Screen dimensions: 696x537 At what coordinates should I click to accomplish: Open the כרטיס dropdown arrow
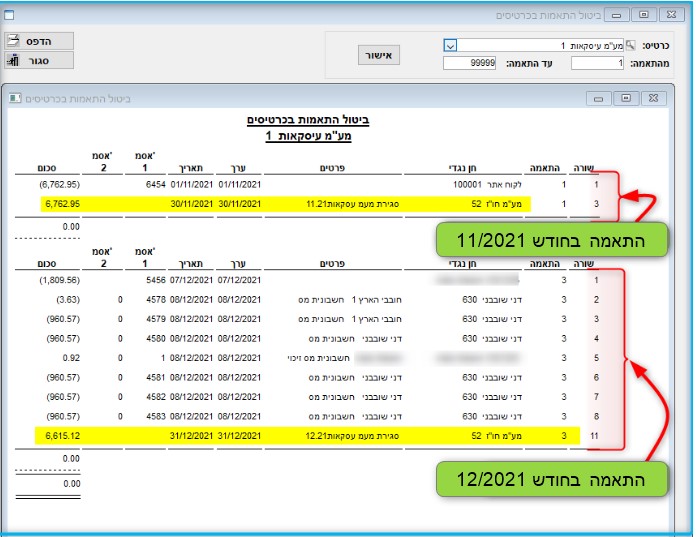point(450,45)
